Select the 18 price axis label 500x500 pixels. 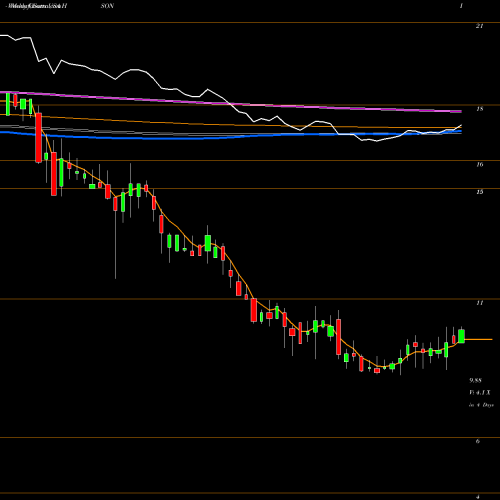(480, 109)
